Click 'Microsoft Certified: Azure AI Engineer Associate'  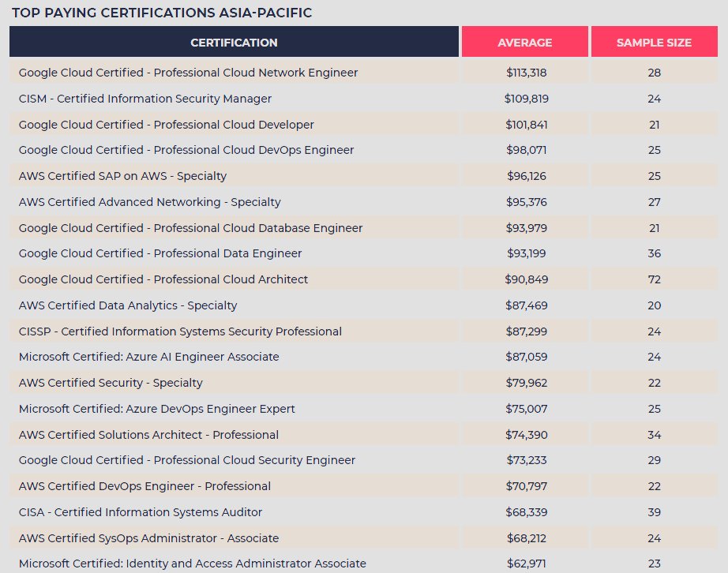tap(148, 357)
